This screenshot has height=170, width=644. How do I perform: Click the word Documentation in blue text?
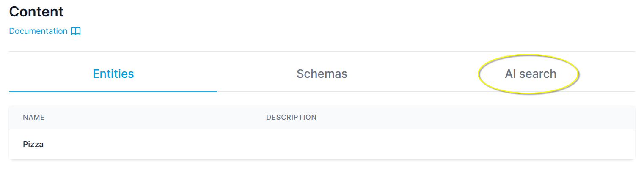pyautogui.click(x=38, y=31)
